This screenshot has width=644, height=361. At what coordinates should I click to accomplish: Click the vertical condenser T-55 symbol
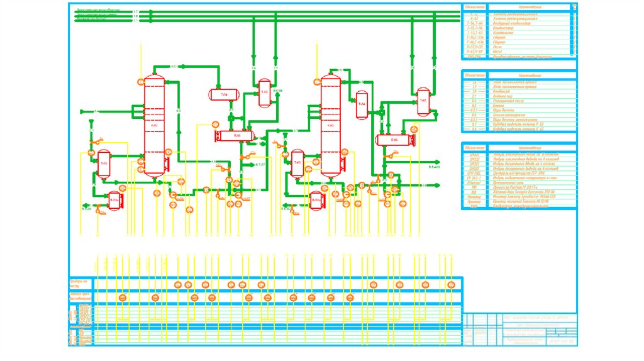[x=265, y=93]
